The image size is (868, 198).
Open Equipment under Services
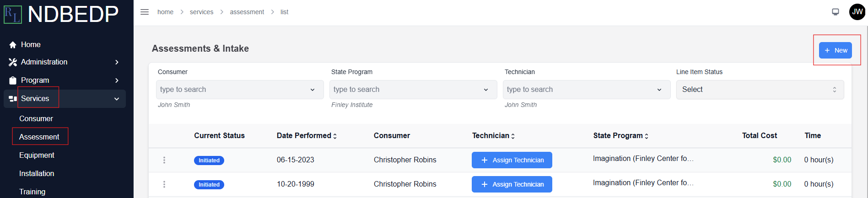point(37,155)
